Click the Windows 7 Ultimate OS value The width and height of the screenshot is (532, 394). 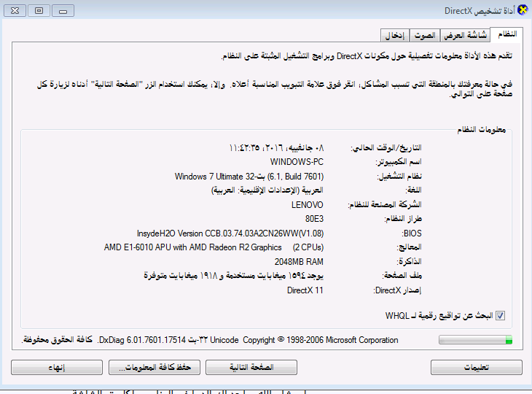(x=249, y=177)
